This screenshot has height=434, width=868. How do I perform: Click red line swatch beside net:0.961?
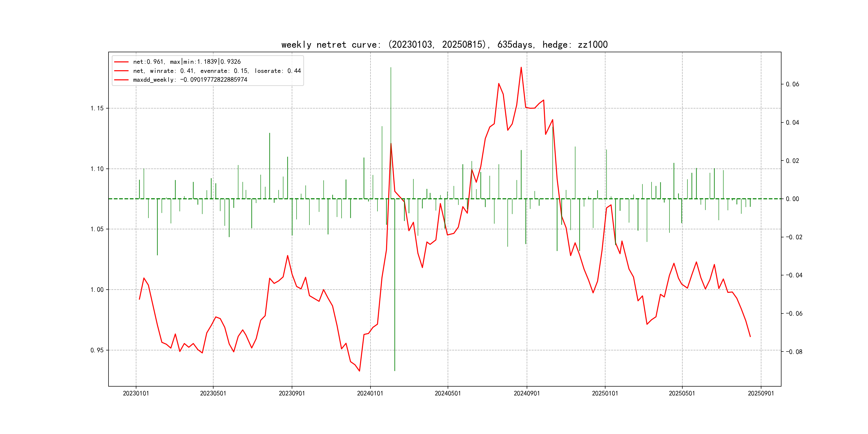pyautogui.click(x=121, y=62)
